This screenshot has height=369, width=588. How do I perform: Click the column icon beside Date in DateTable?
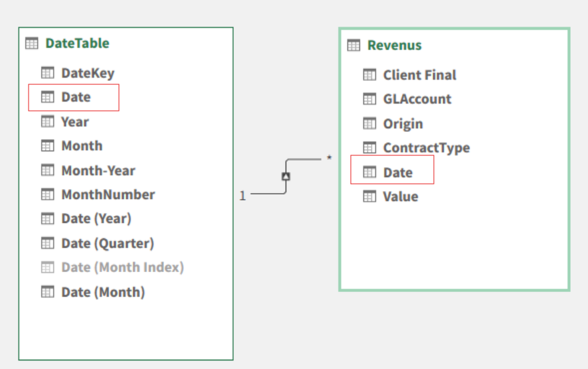pos(48,97)
